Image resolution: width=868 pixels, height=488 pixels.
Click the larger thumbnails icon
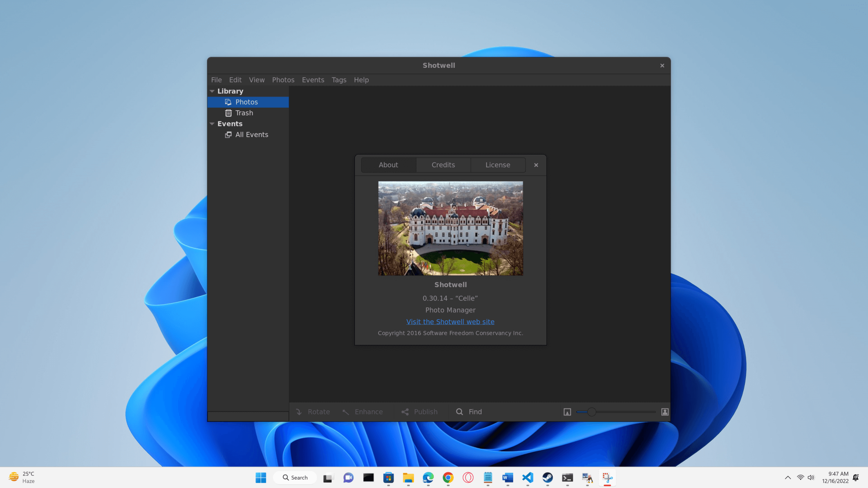coord(665,412)
